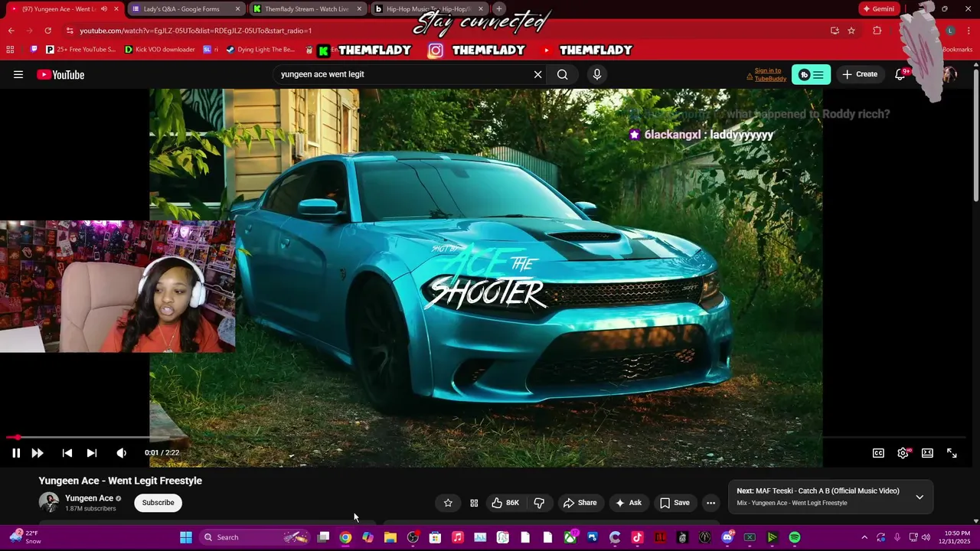The image size is (980, 551).
Task: Show hidden system tray icons
Action: 864,537
